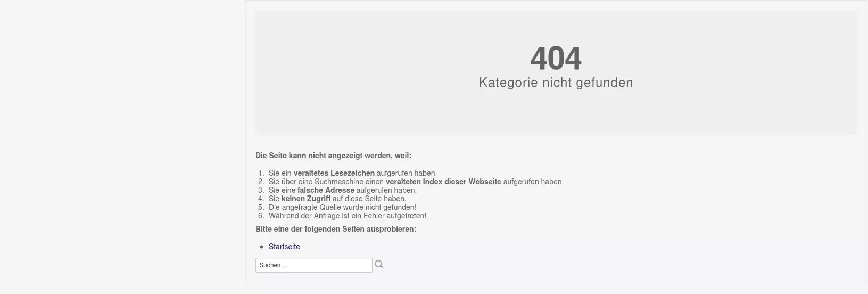The image size is (868, 294).
Task: Click the bold 'veraltetes Lesezeichen' text
Action: pyautogui.click(x=334, y=173)
